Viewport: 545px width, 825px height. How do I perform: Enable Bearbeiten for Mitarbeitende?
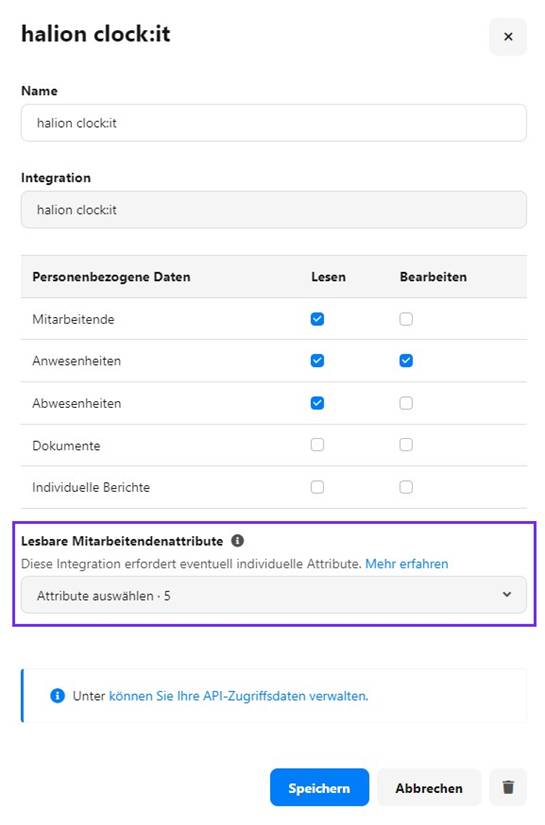pos(406,319)
